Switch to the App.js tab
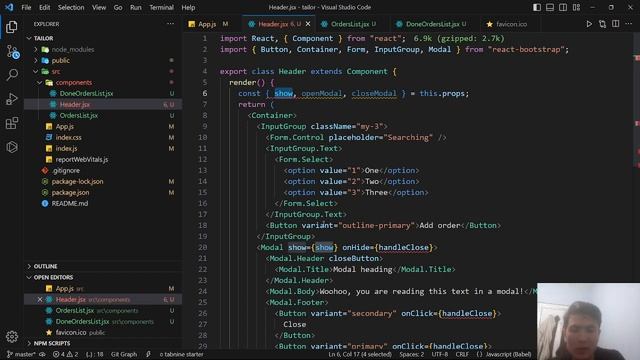 tap(208, 24)
